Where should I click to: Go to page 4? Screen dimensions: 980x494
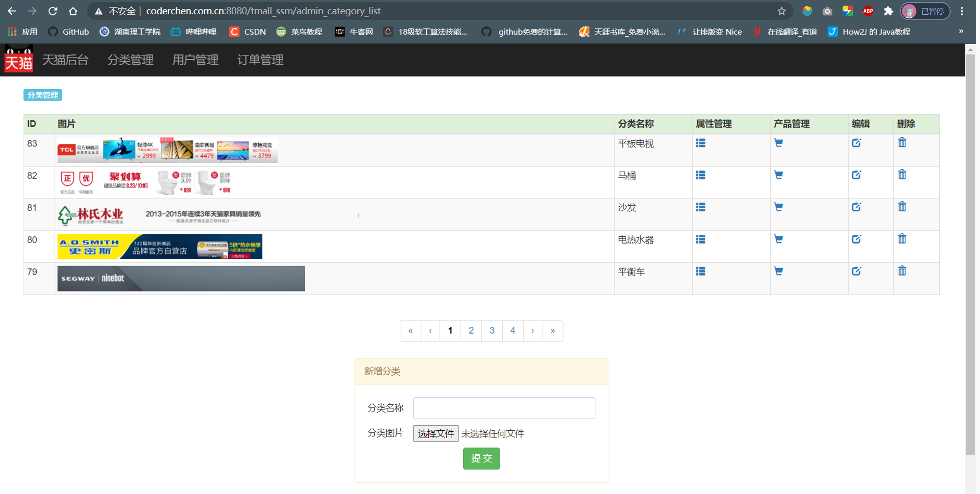pyautogui.click(x=513, y=331)
